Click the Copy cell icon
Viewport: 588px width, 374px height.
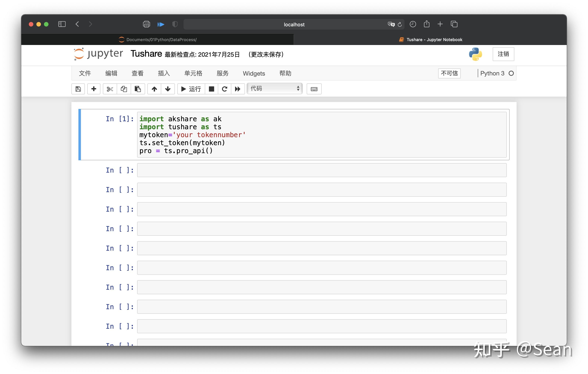[124, 89]
